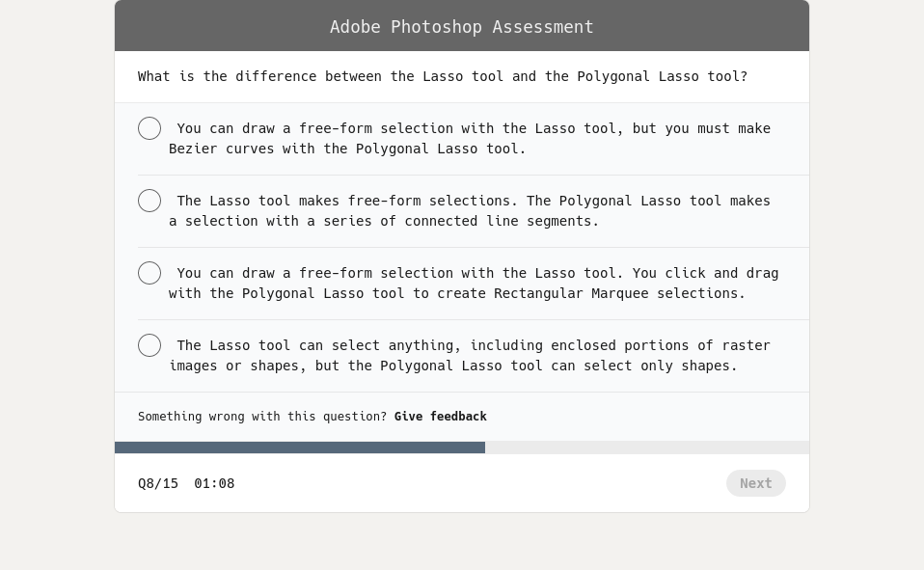
Task: Select the first answer's radio button
Action: tap(149, 128)
